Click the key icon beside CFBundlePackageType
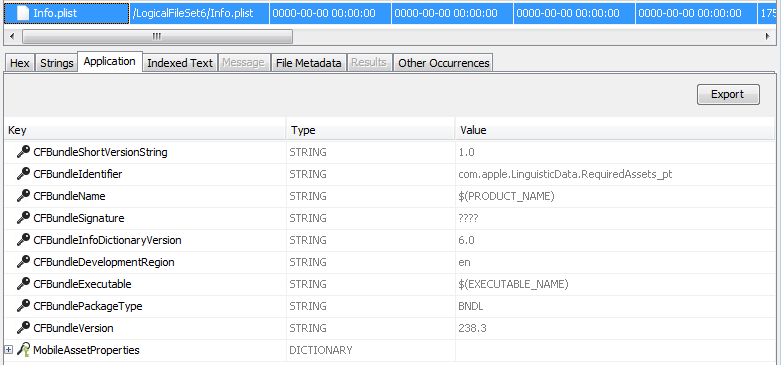The height and width of the screenshot is (365, 781). pos(23,305)
